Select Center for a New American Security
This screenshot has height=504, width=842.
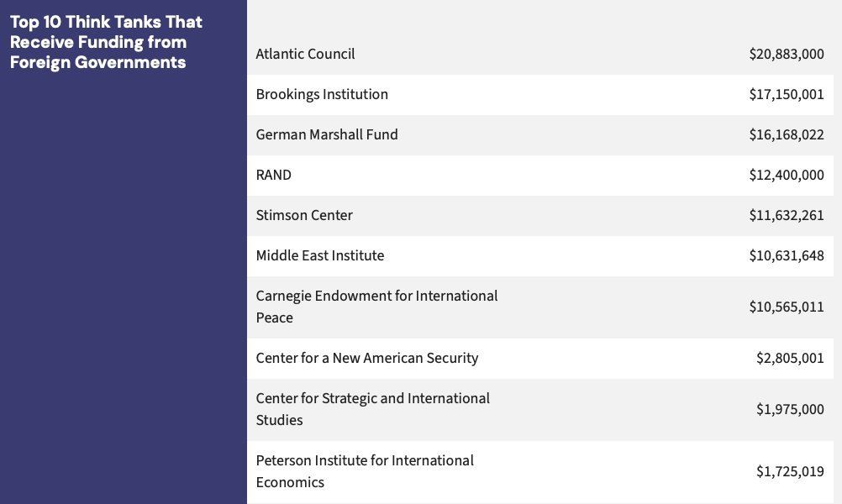click(367, 358)
